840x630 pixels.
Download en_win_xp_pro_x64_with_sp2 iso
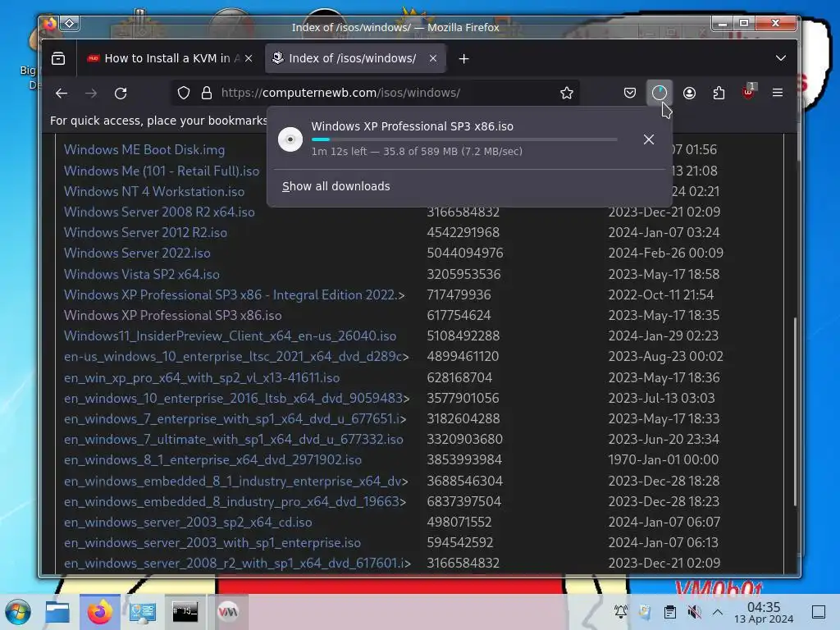coord(202,377)
